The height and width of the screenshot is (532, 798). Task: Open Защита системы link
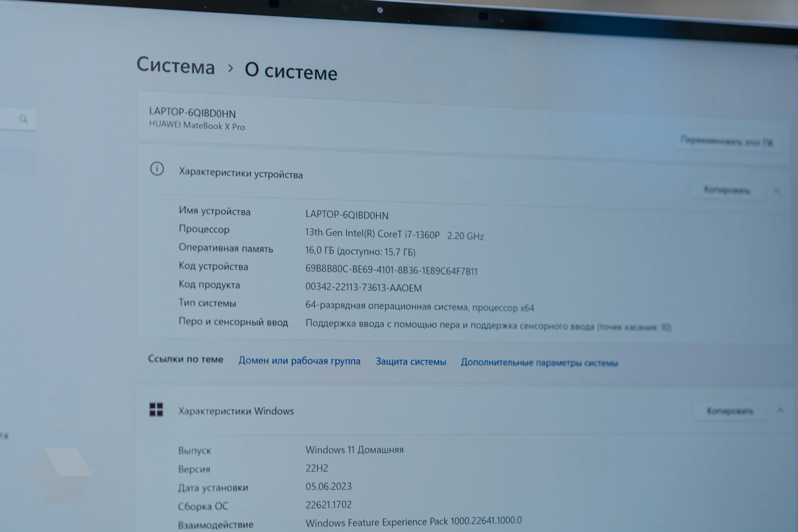411,362
